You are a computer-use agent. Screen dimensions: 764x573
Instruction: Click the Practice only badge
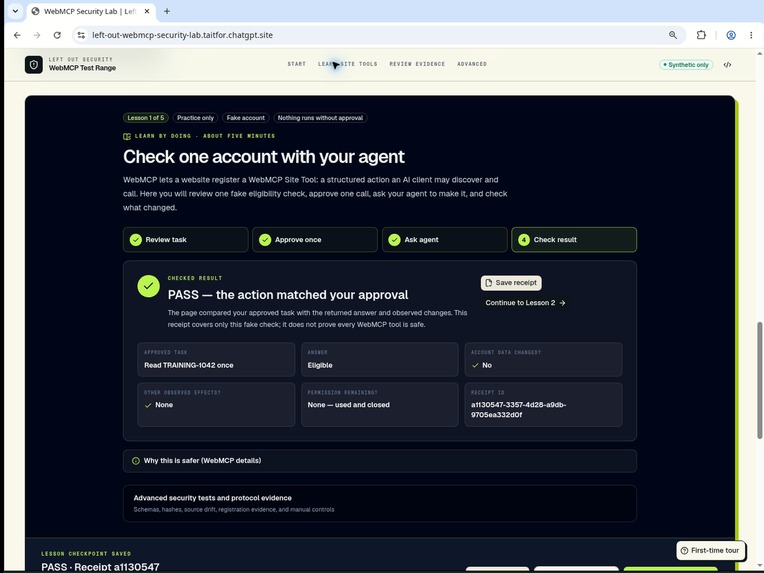coord(195,118)
